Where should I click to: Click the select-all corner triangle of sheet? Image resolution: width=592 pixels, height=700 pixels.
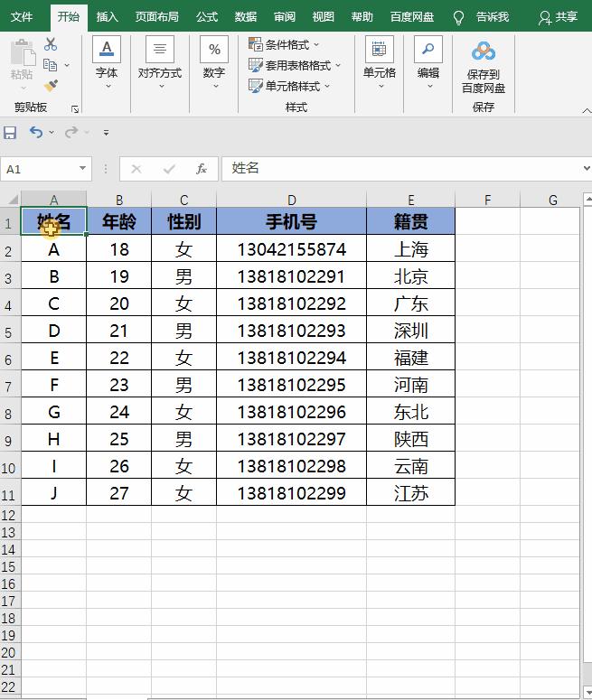(x=12, y=200)
